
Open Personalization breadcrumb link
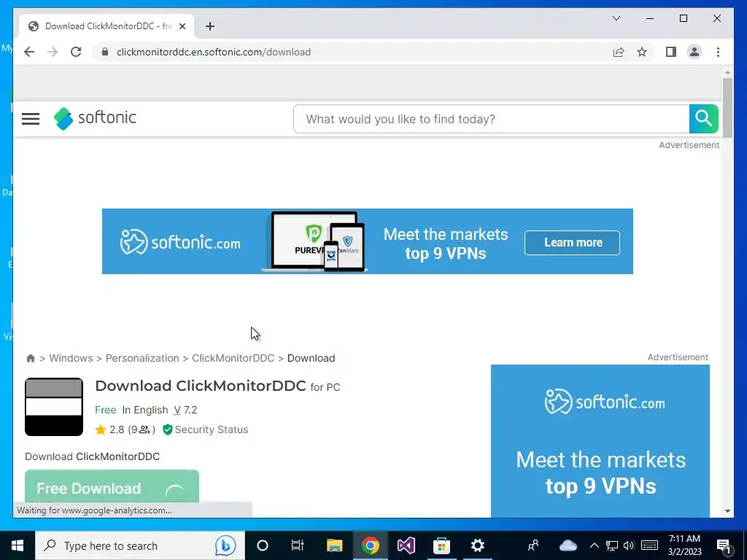(x=142, y=358)
